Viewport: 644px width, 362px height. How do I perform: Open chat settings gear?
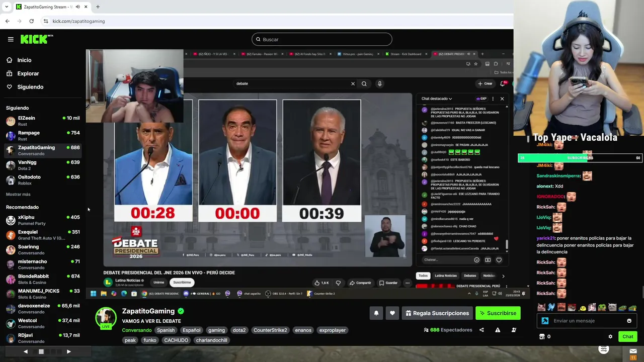click(x=610, y=337)
